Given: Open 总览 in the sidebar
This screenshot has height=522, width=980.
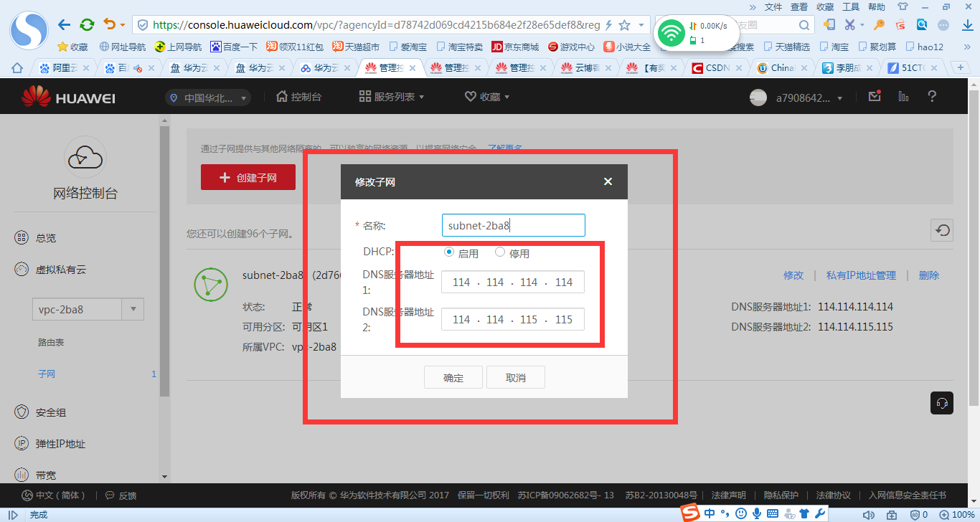Looking at the screenshot, I should click(46, 238).
